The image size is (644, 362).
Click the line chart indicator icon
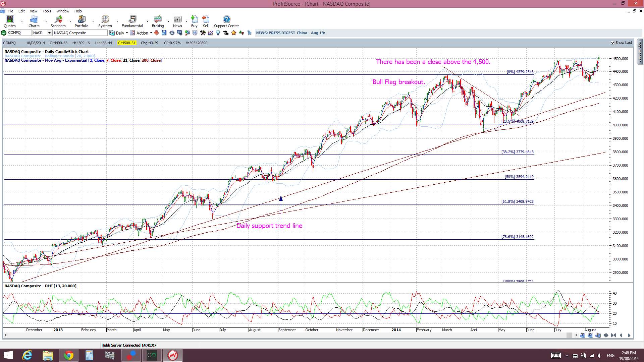tap(210, 33)
